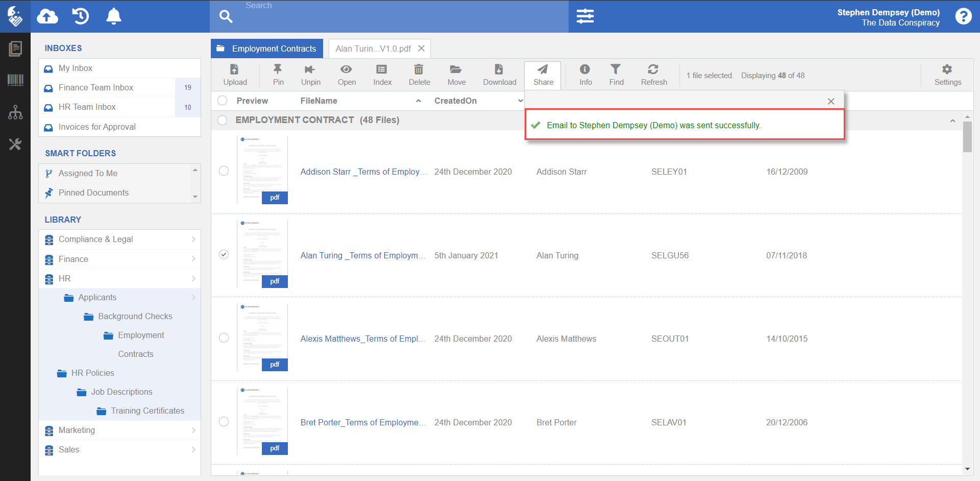Open the Alexis Matthews contract link
Image resolution: width=980 pixels, height=481 pixels.
coord(363,339)
